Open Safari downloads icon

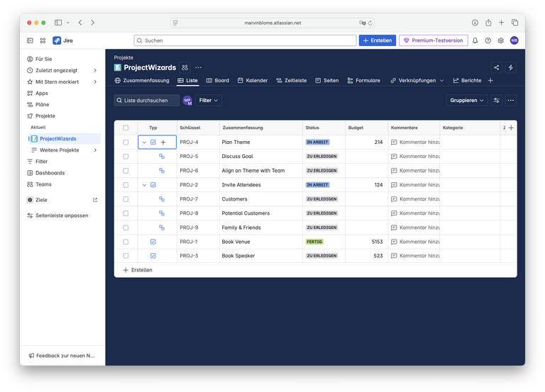point(475,23)
